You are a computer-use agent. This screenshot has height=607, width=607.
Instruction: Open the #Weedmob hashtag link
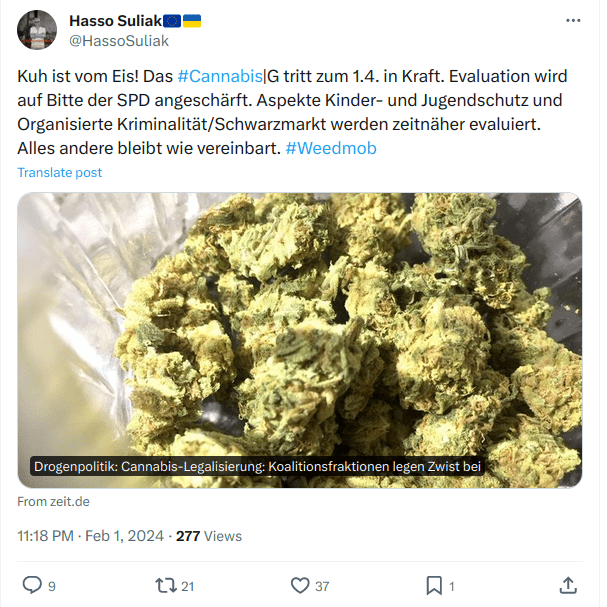click(331, 148)
